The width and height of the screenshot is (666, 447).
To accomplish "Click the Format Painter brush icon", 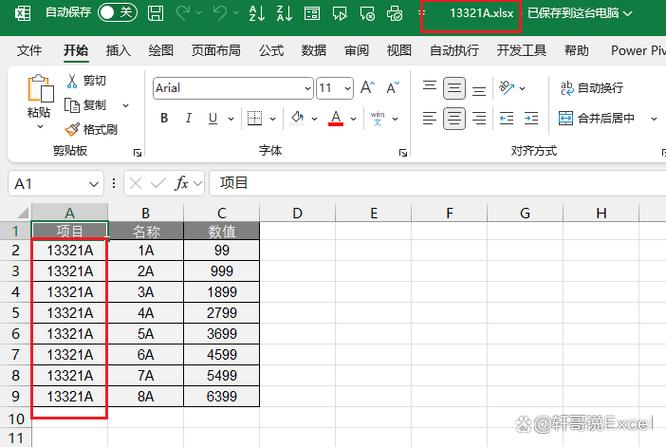I will tap(72, 129).
